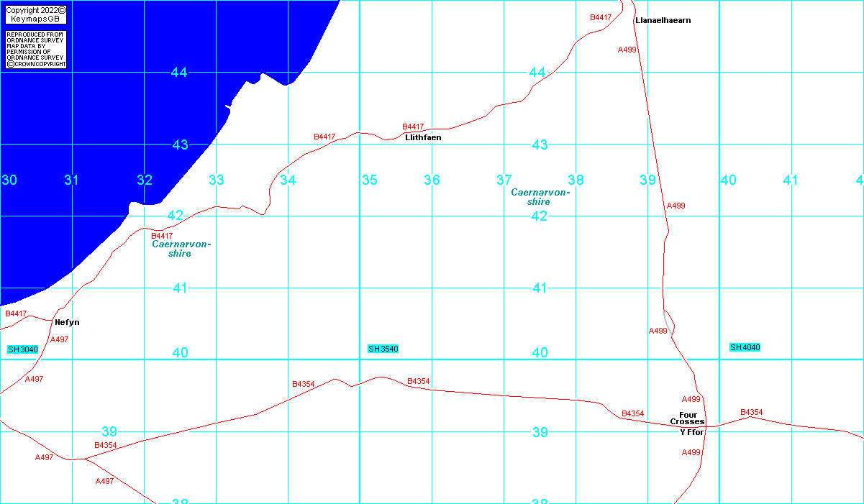864x504 pixels.
Task: Select the easting grid number 36
Action: (x=432, y=180)
